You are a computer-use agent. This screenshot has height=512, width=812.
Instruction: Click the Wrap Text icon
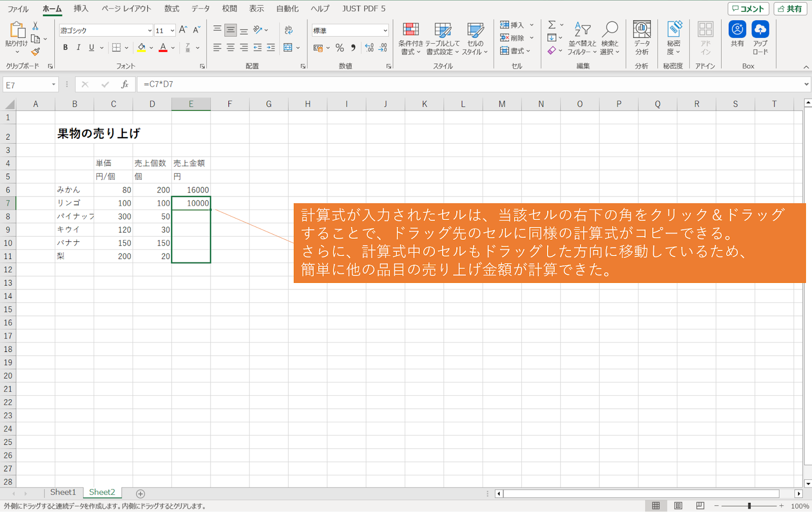pos(289,30)
